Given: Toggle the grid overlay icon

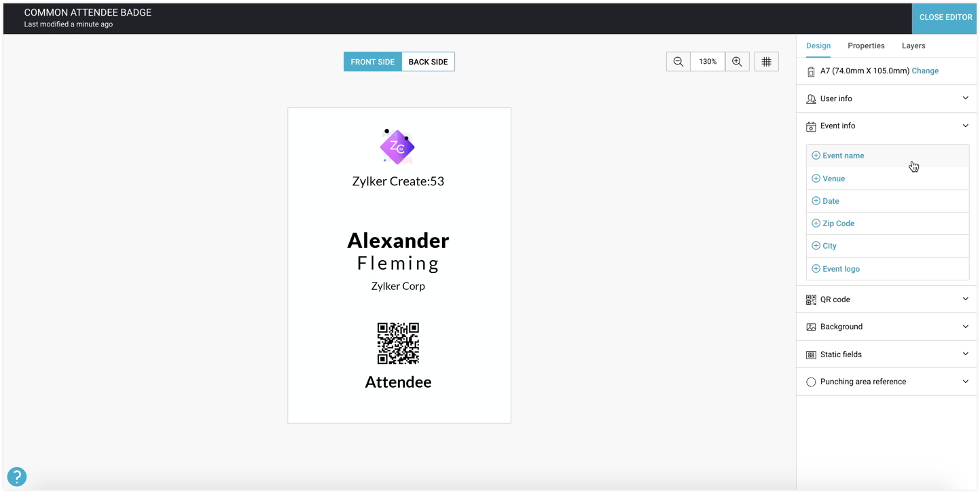Looking at the screenshot, I should pos(766,62).
